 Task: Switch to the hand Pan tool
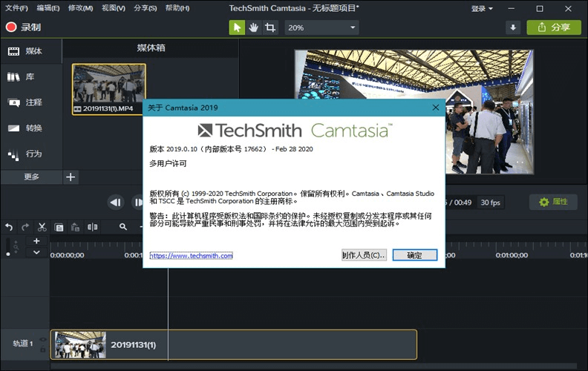tap(253, 27)
